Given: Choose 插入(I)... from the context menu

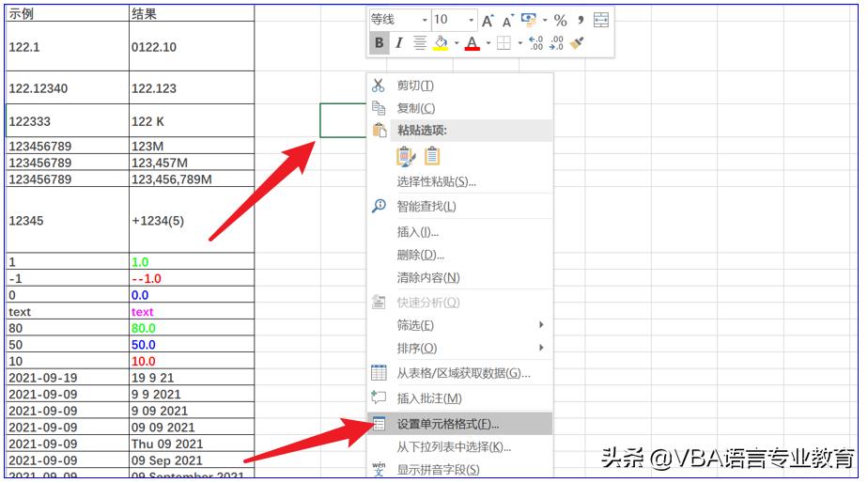Looking at the screenshot, I should coord(460,232).
